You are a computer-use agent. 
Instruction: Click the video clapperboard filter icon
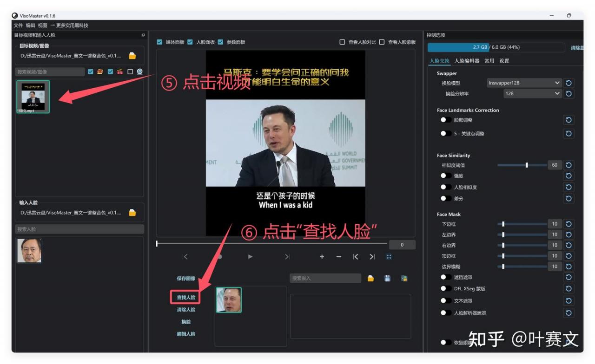120,71
